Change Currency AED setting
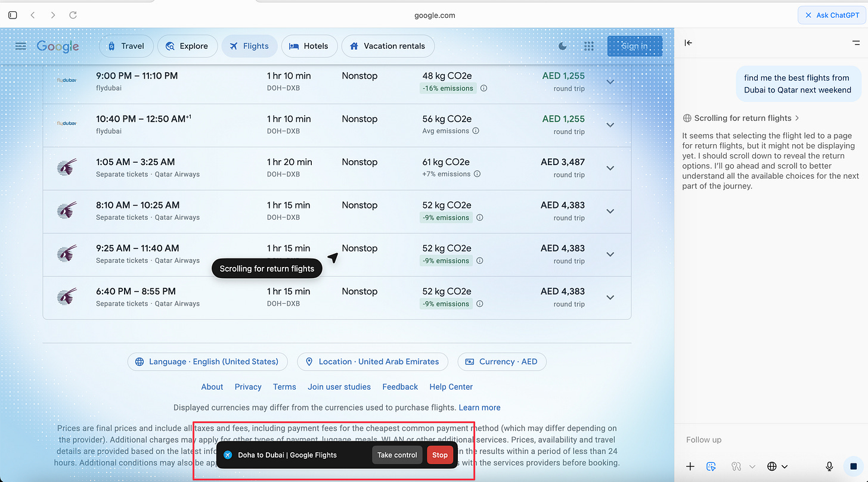Viewport: 868px width, 482px height. click(501, 362)
